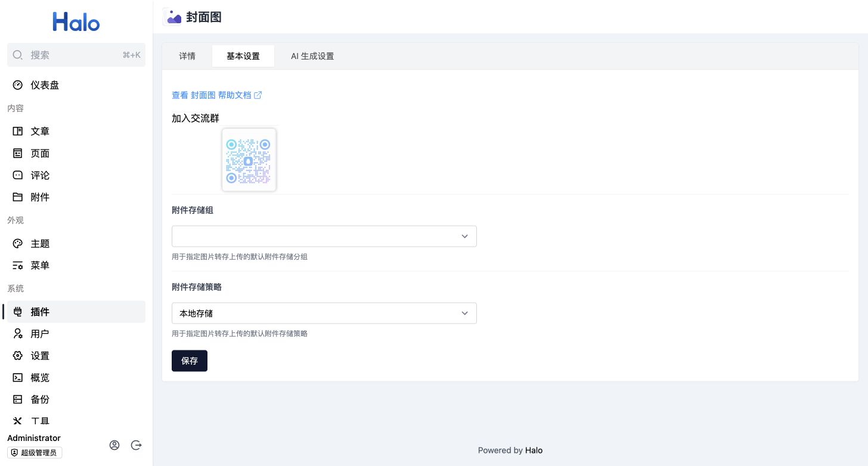The width and height of the screenshot is (868, 466).
Task: Click the Halo link in footer
Action: pyautogui.click(x=534, y=451)
